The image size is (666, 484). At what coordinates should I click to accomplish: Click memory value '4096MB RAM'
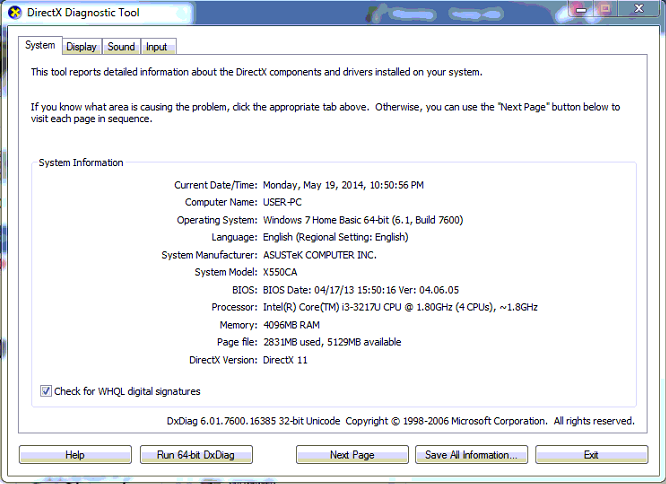(291, 325)
